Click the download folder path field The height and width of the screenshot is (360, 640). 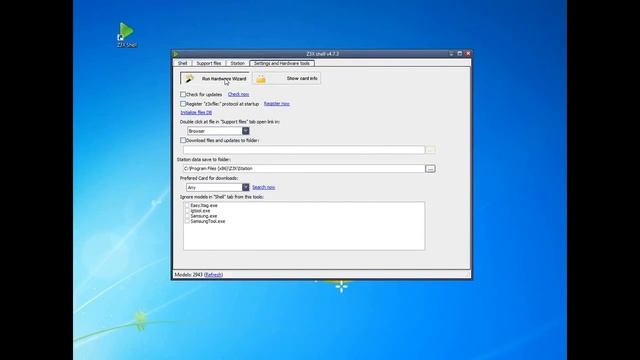coord(304,150)
